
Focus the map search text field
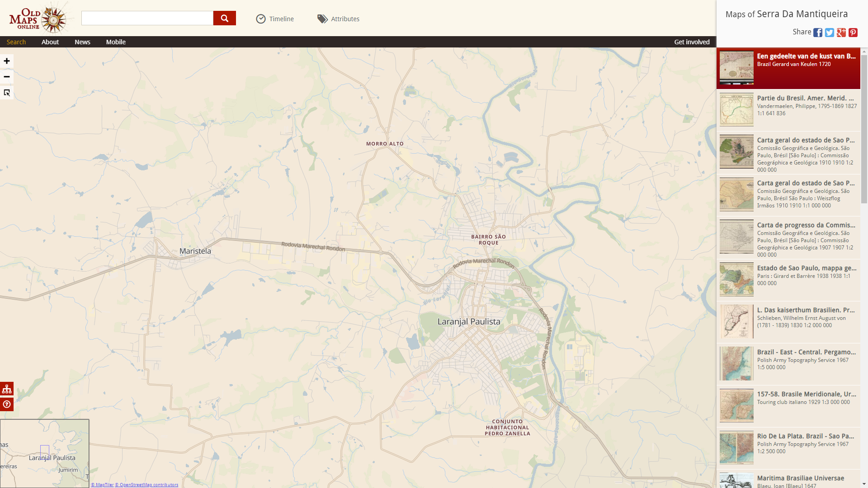tap(147, 18)
